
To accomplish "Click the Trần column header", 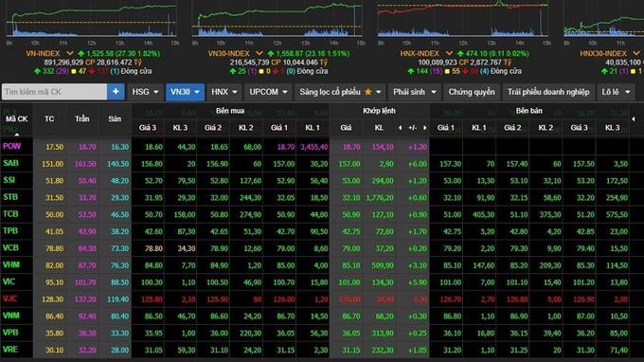I will pos(82,118).
